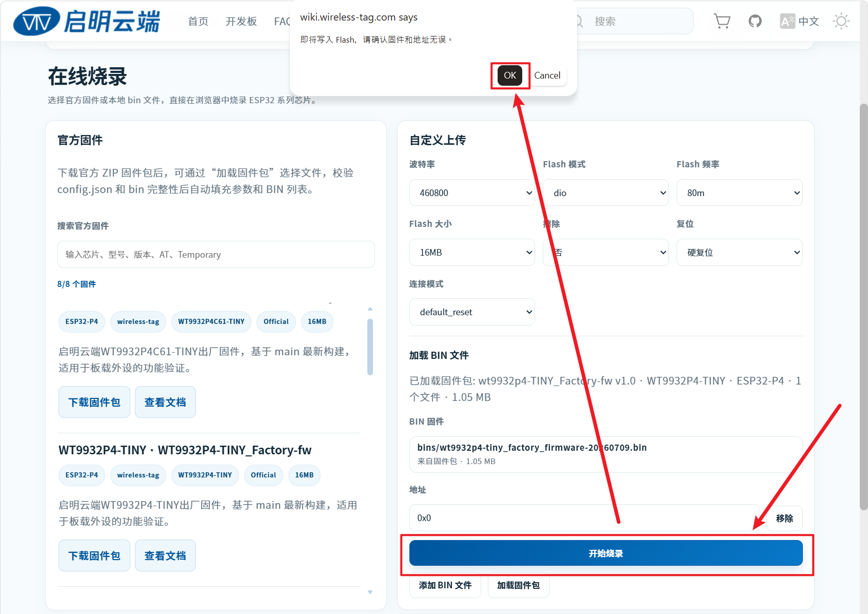Click the WT9932P4C61-TINY tag
Image resolution: width=868 pixels, height=614 pixels.
(211, 321)
